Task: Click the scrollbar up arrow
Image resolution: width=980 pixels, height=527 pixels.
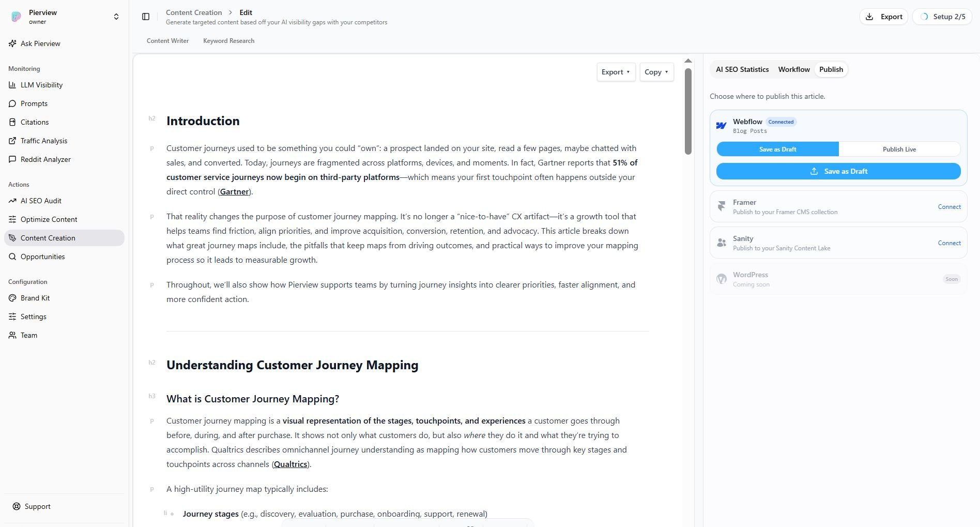Action: point(688,61)
